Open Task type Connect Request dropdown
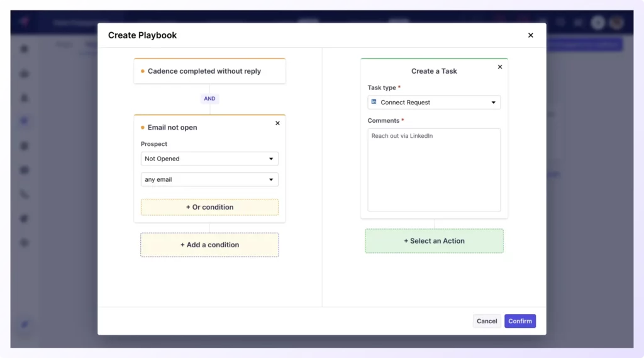The image size is (644, 358). pos(434,102)
